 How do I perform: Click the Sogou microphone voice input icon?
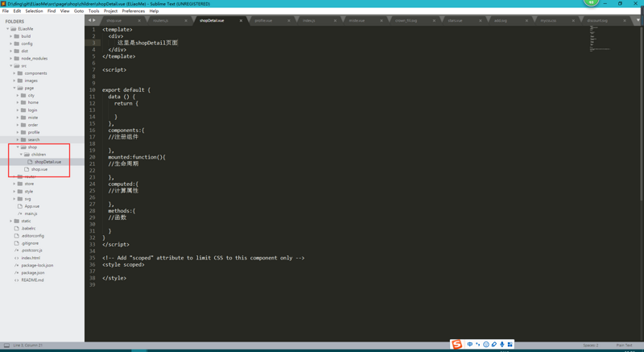click(502, 344)
